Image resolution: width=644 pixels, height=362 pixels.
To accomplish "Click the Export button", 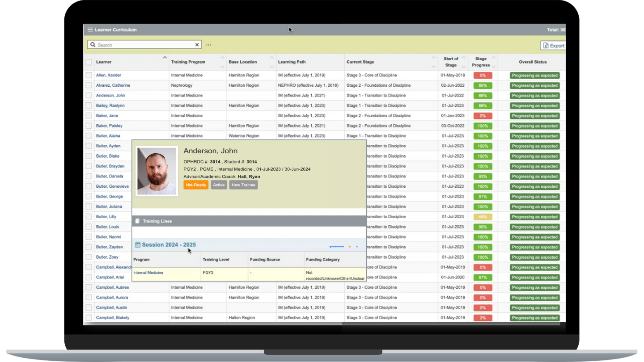I will pyautogui.click(x=553, y=45).
